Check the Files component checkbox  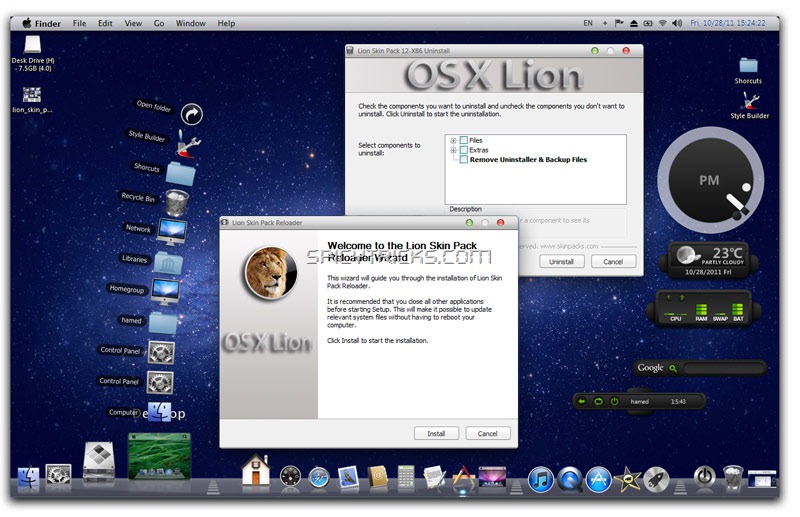[x=463, y=141]
